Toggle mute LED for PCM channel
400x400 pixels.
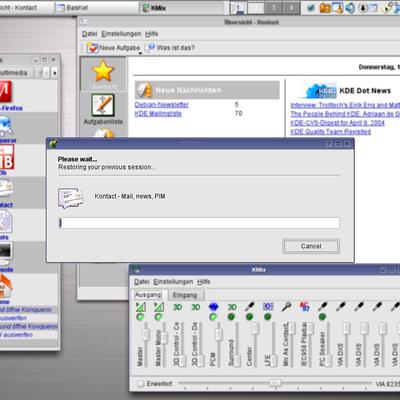tap(213, 317)
